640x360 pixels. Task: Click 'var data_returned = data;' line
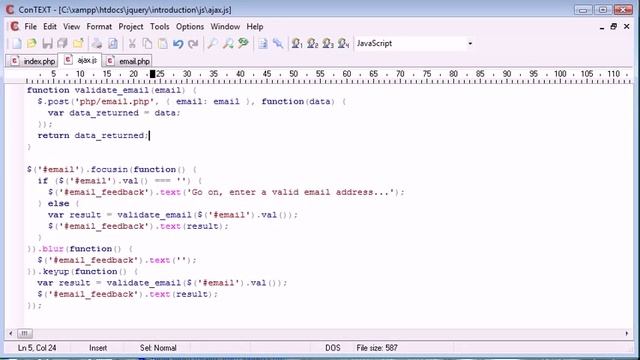click(x=114, y=113)
